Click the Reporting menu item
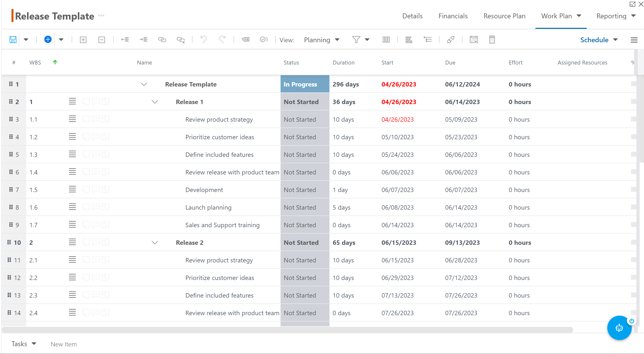 pyautogui.click(x=611, y=16)
